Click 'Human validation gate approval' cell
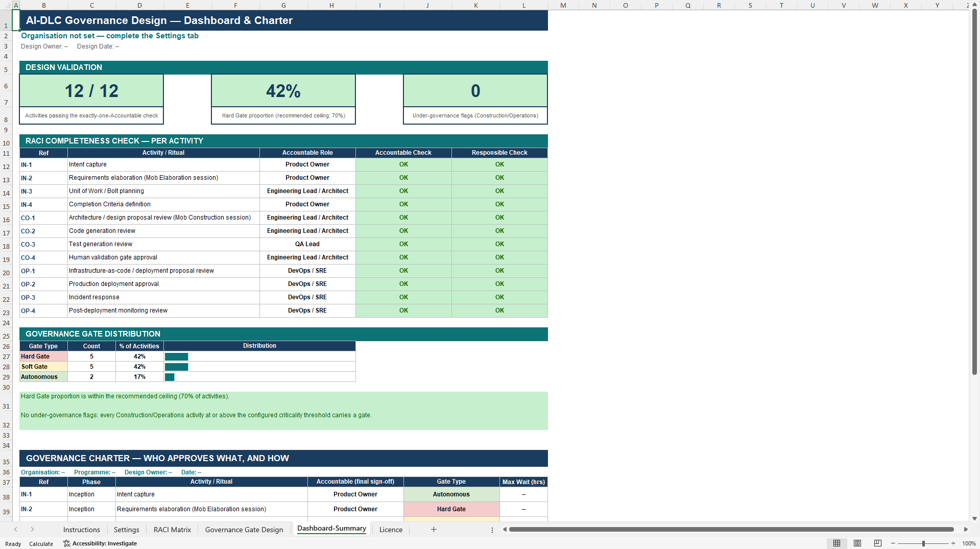This screenshot has width=980, height=549. pos(163,257)
